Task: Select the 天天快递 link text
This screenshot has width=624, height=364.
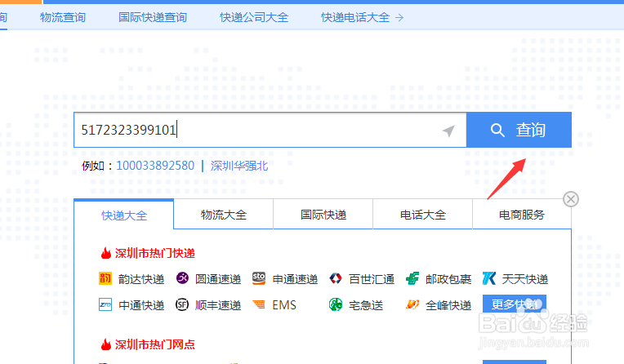Action: tap(525, 279)
